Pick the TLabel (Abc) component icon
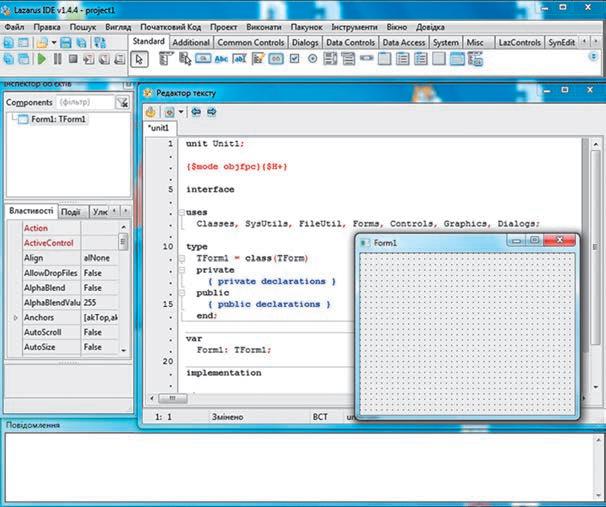606x507 pixels. [x=221, y=59]
